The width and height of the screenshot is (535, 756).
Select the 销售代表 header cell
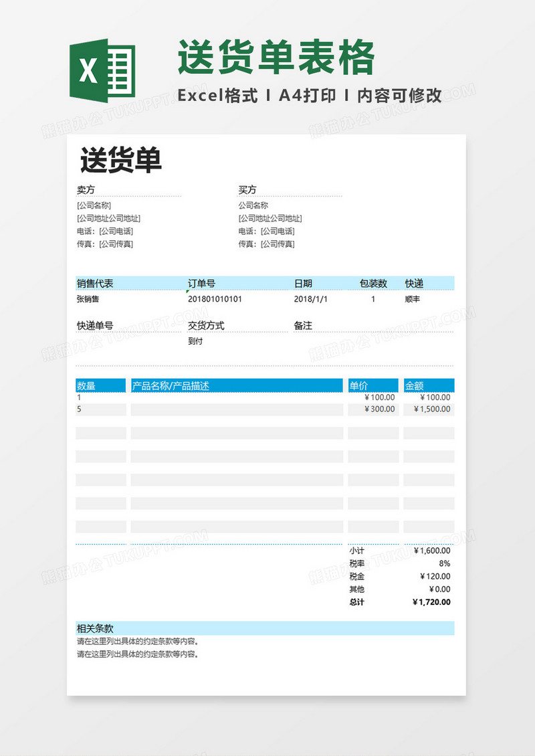point(95,284)
